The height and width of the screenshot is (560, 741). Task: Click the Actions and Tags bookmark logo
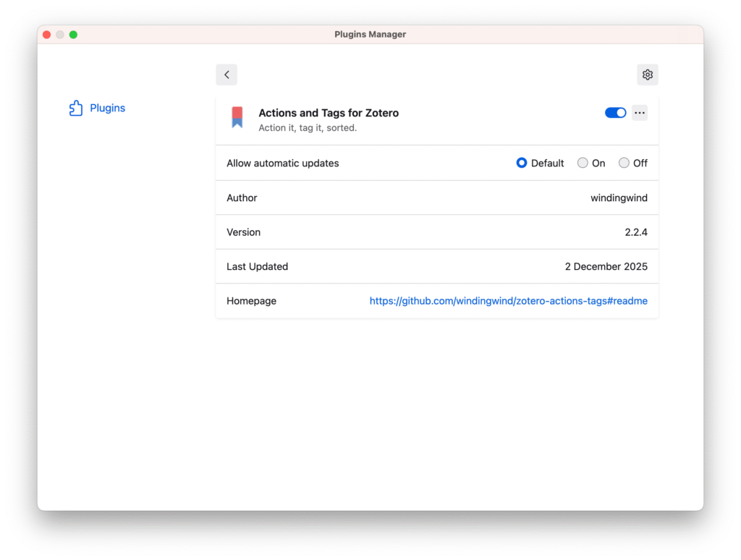[237, 117]
